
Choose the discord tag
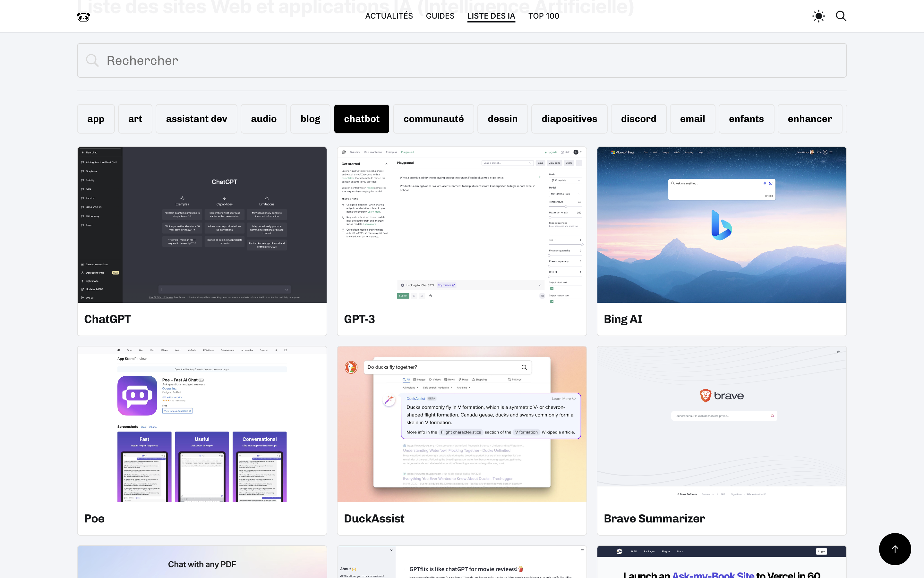(x=638, y=119)
